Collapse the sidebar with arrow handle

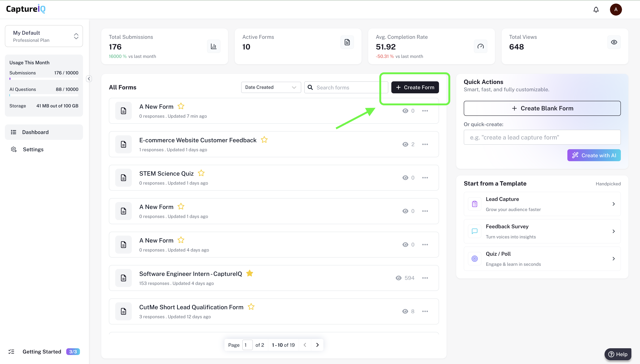pos(89,79)
